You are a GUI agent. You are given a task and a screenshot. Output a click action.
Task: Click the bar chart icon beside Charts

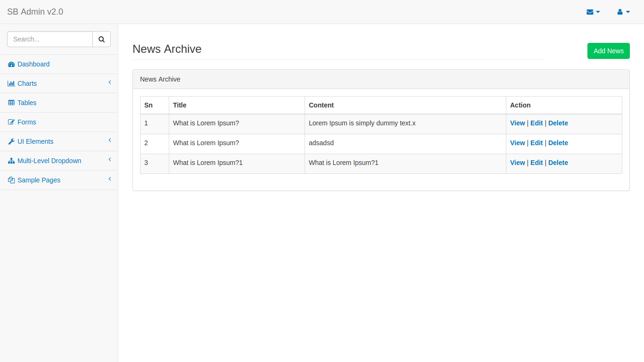point(11,83)
